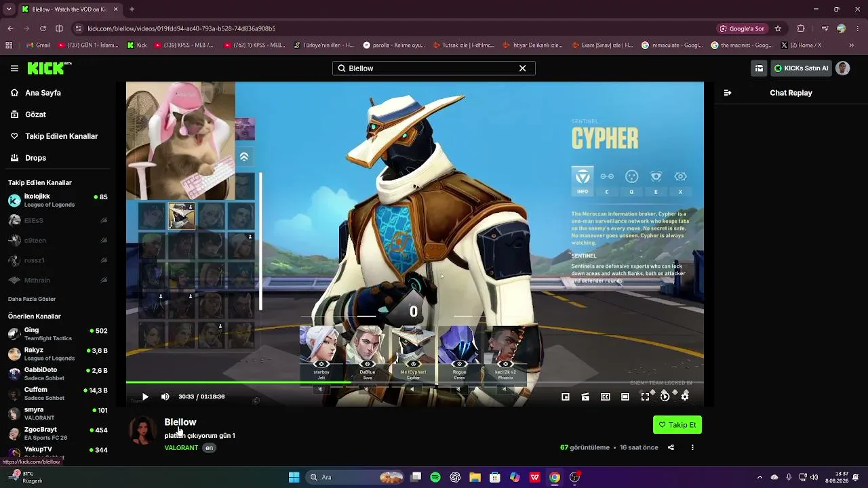Reload the current page
The width and height of the screenshot is (868, 488).
pos(43,28)
